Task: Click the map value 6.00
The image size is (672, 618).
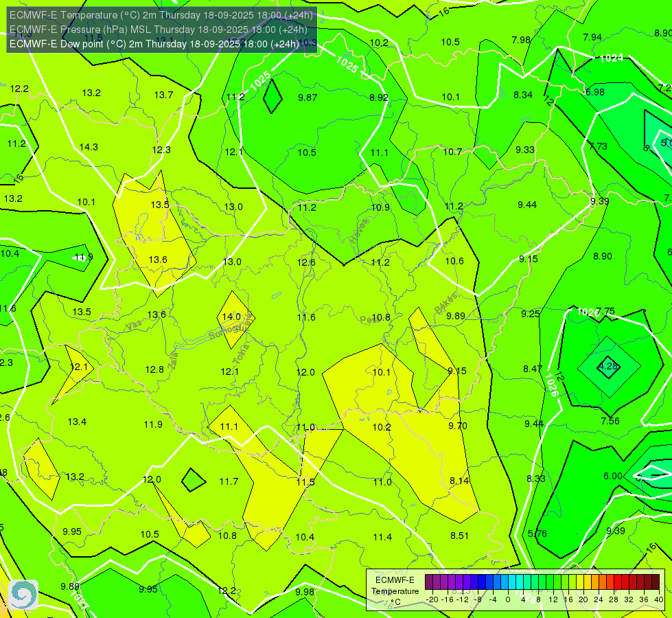Action: [x=613, y=476]
